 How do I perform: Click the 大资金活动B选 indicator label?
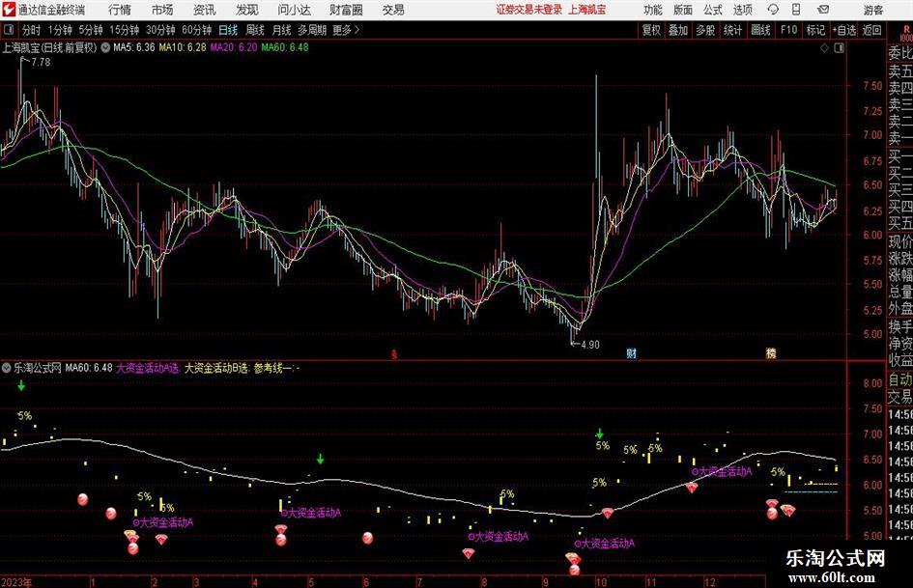[x=216, y=368]
